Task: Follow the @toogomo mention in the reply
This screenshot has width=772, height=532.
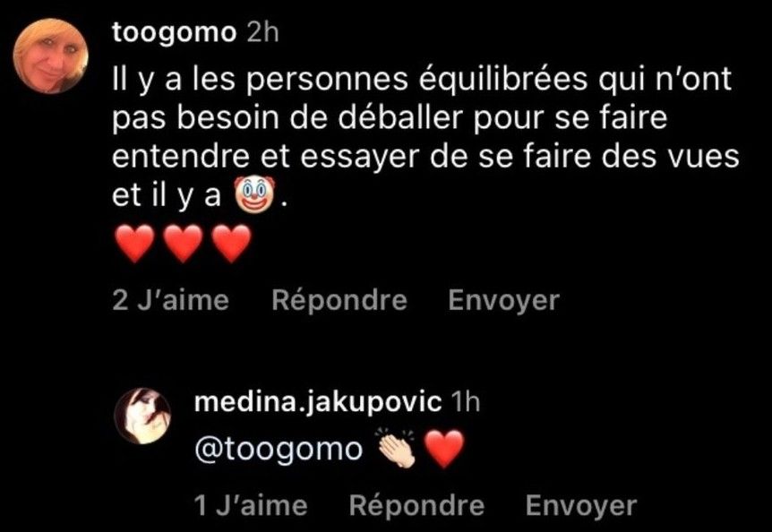Action: pyautogui.click(x=279, y=449)
